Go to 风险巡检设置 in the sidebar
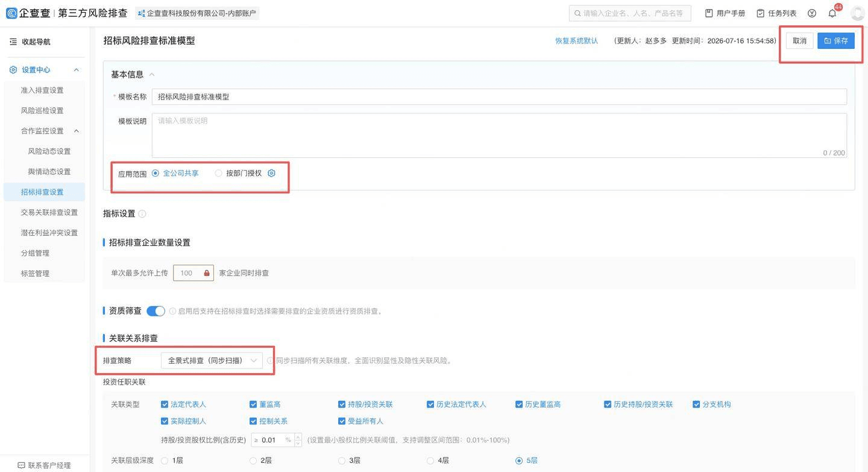Screen dimensions: 868x472 [42, 111]
